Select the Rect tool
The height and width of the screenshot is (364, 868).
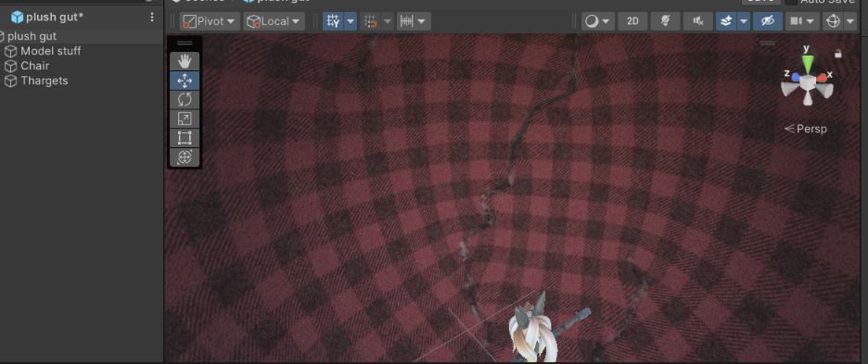click(x=185, y=138)
